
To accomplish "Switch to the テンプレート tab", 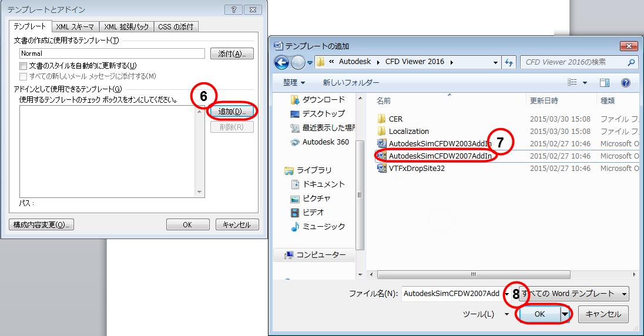I will [x=30, y=26].
